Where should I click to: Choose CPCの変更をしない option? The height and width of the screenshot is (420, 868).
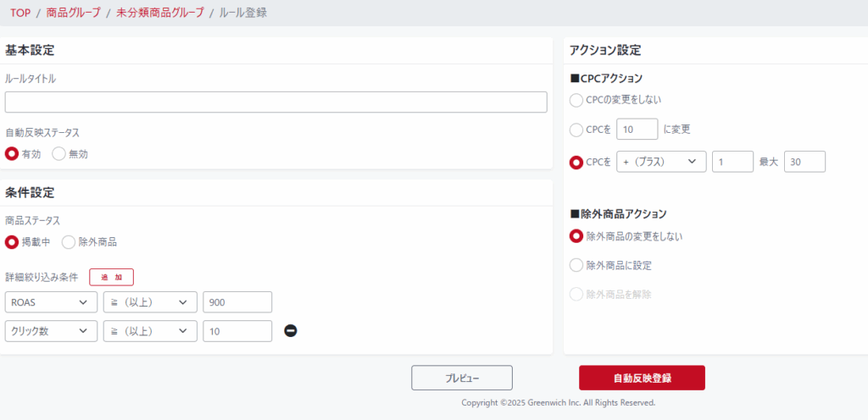pyautogui.click(x=576, y=100)
